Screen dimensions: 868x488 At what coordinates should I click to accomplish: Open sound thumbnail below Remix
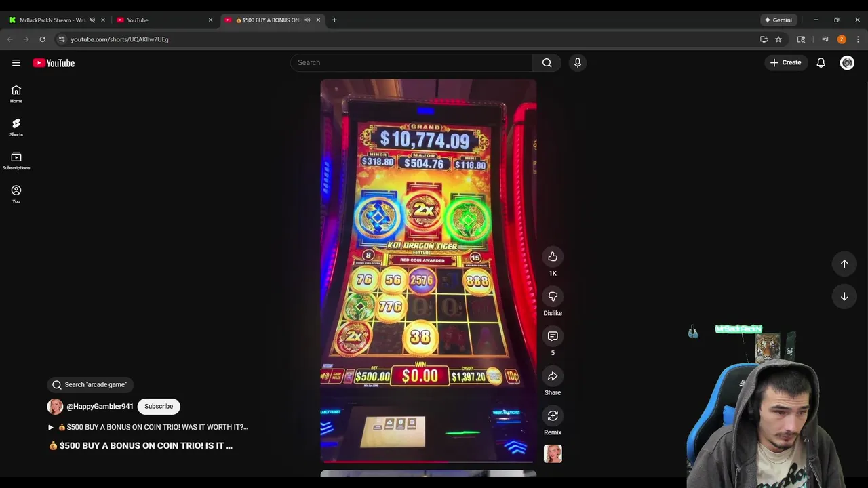coord(553,453)
